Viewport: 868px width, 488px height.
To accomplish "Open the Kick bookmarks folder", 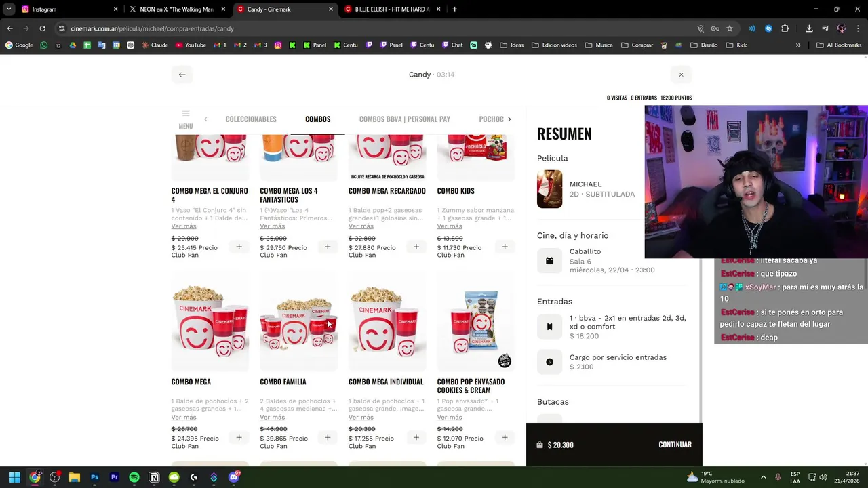I will (x=736, y=45).
